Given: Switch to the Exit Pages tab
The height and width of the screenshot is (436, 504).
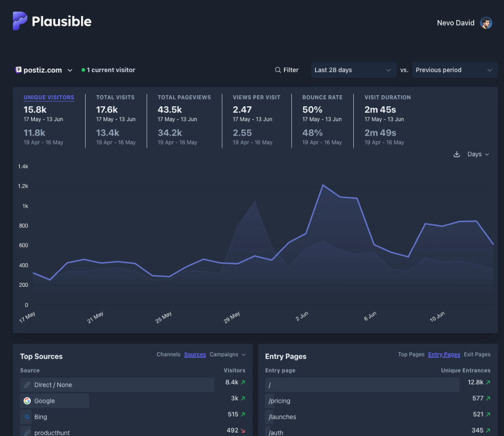Looking at the screenshot, I should [477, 354].
